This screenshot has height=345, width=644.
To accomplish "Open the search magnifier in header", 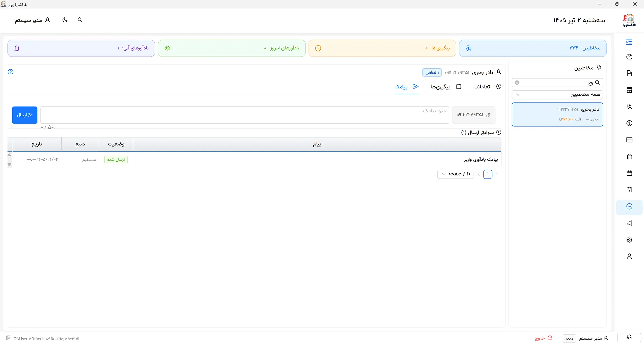I will 80,20.
